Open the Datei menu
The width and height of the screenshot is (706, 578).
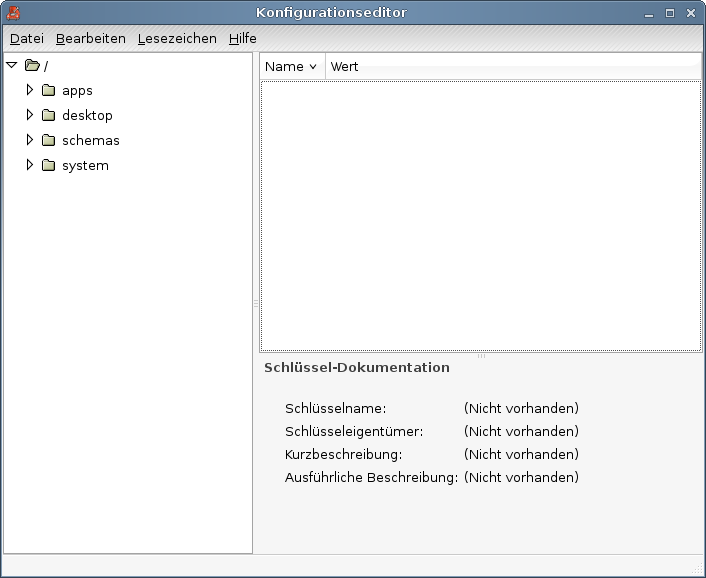(x=27, y=39)
